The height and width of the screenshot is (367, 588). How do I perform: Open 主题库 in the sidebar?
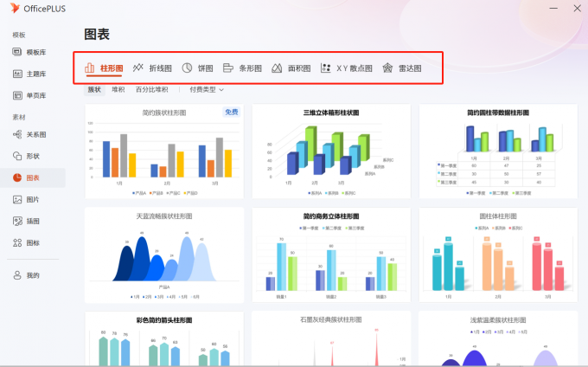[29, 74]
